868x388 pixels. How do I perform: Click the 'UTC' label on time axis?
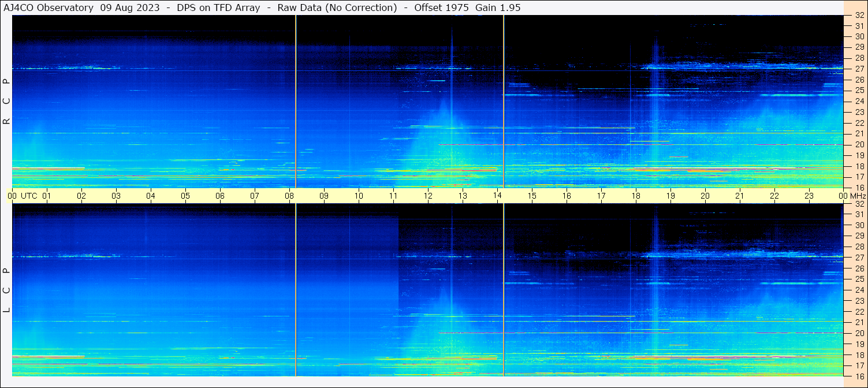click(29, 196)
